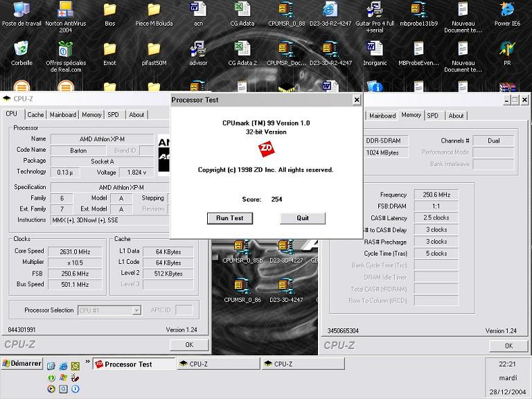Image resolution: width=532 pixels, height=399 pixels.
Task: Click Run Test button
Action: [230, 218]
